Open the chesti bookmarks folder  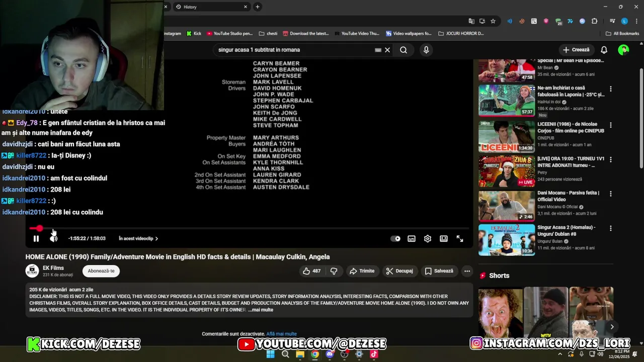(x=268, y=34)
